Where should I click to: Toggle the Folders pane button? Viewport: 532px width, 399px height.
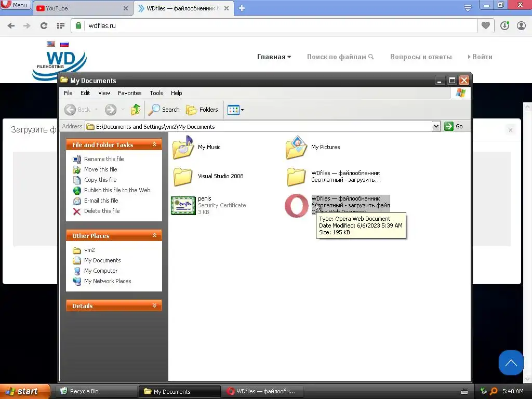pos(202,110)
